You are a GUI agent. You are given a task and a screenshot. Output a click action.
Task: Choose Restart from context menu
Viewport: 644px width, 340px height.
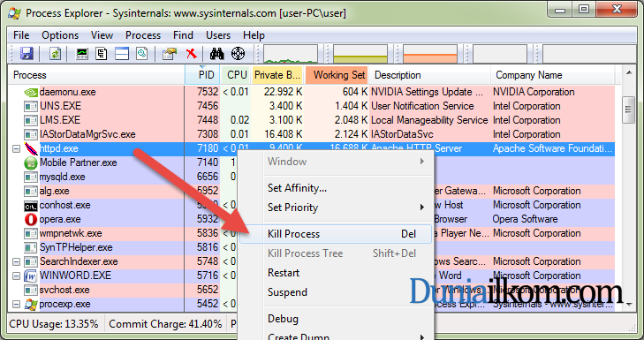[x=336, y=273]
